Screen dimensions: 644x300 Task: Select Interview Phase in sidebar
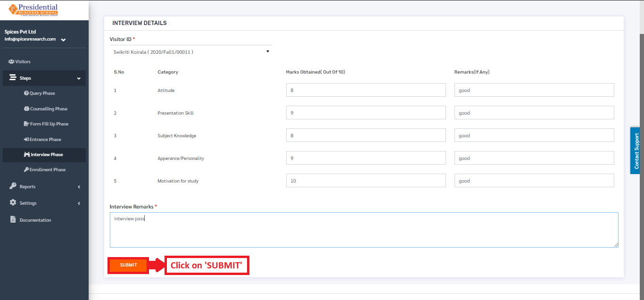tap(44, 155)
